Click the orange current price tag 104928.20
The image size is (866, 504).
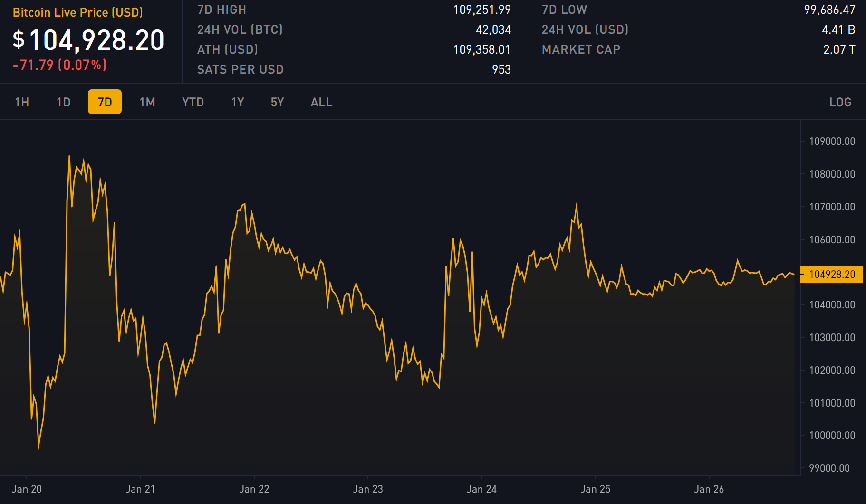pyautogui.click(x=831, y=274)
